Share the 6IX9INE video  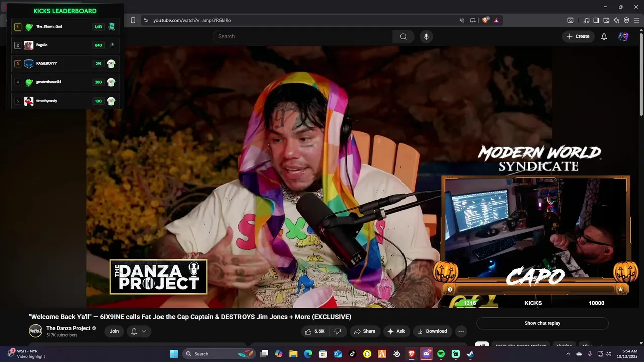pos(364,331)
